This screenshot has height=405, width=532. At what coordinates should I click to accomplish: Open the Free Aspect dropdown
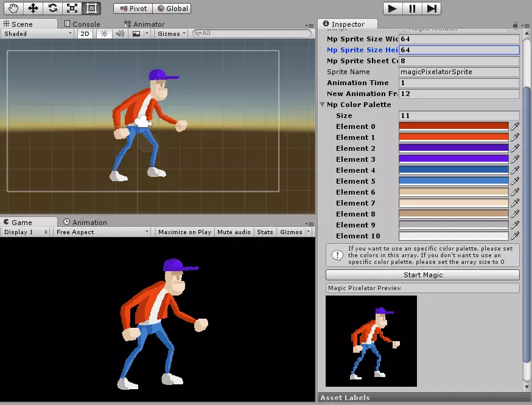tap(102, 232)
